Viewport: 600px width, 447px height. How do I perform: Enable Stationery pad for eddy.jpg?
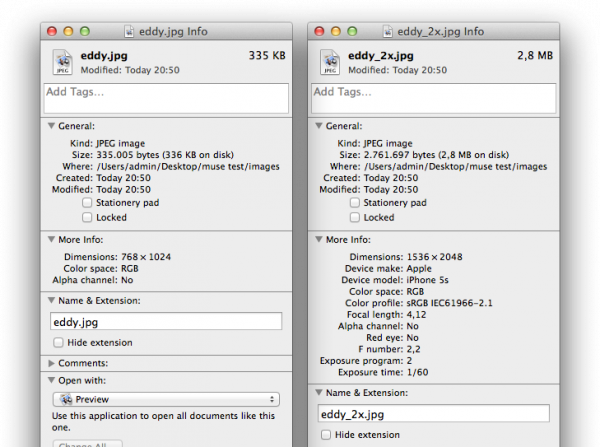click(x=88, y=202)
